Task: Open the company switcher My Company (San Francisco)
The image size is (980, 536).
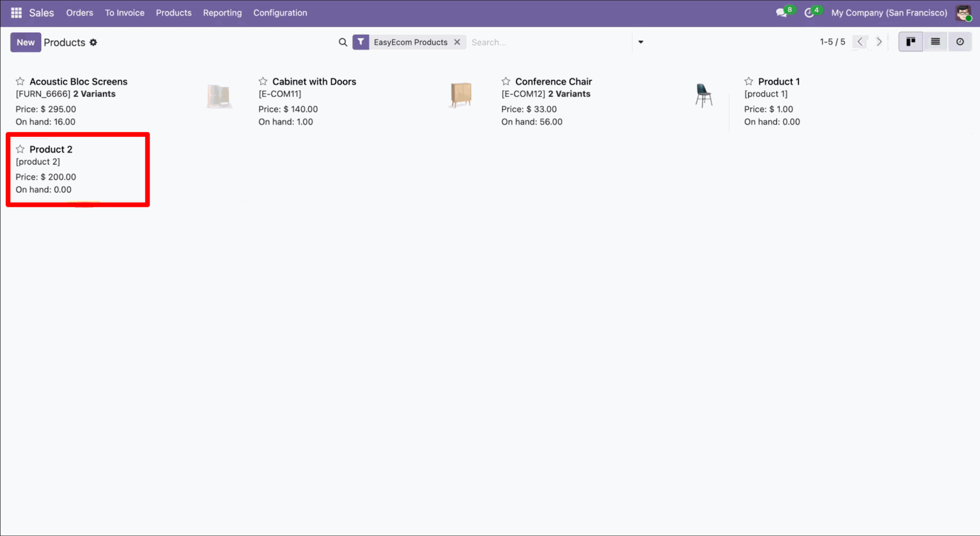Action: (889, 13)
